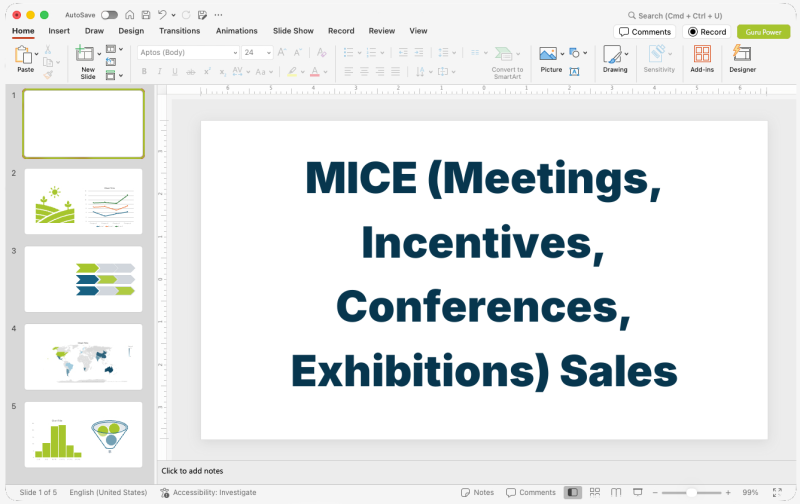Screen dimensions: 800x504
Task: Click the Reset slide icon
Action: tap(111, 62)
